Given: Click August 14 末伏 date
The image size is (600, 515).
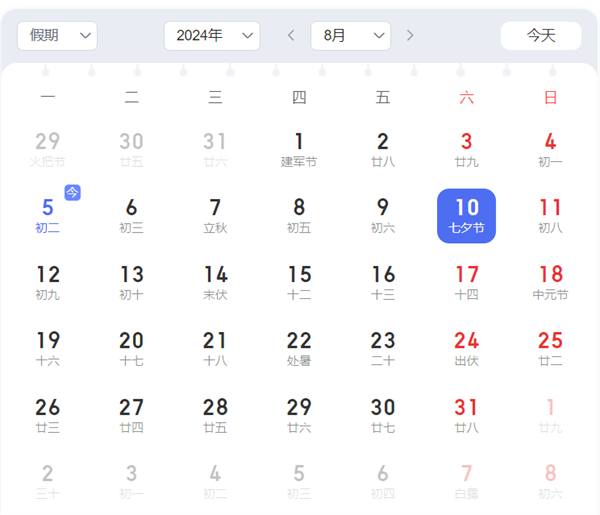Looking at the screenshot, I should click(215, 282).
